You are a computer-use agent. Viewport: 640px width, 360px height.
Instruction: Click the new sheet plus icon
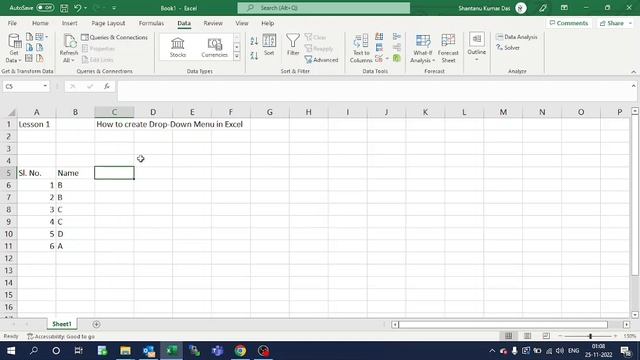pyautogui.click(x=96, y=324)
